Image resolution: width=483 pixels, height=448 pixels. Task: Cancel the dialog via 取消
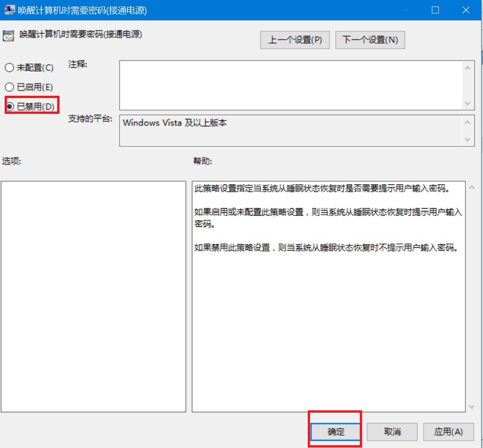[x=392, y=432]
